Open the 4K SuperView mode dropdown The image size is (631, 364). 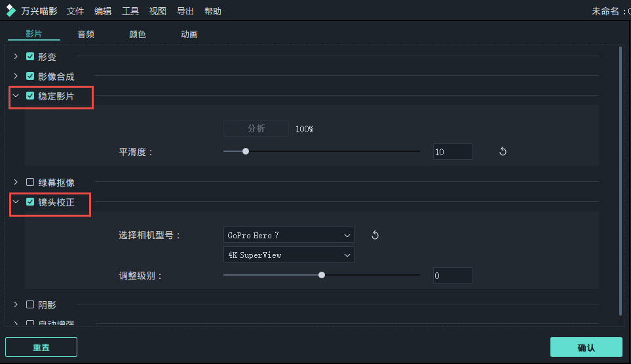pos(288,255)
